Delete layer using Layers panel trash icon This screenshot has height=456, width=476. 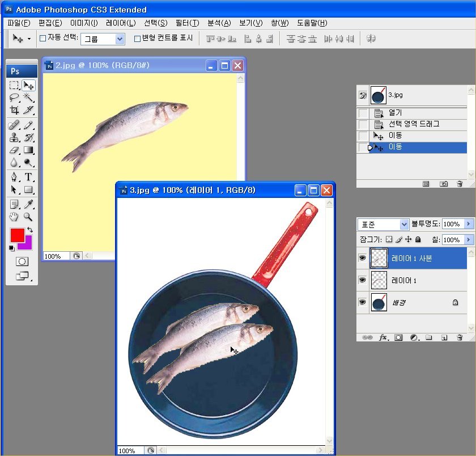[x=460, y=337]
